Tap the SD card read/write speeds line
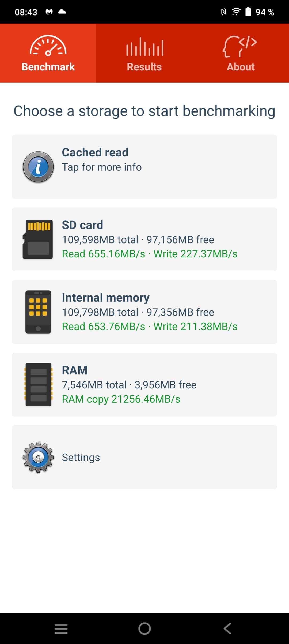The image size is (289, 644). 150,254
